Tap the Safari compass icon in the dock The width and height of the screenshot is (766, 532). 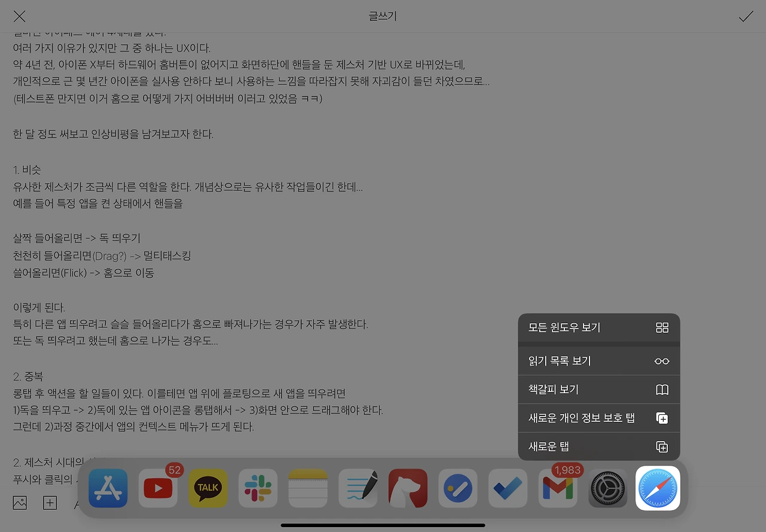click(658, 488)
